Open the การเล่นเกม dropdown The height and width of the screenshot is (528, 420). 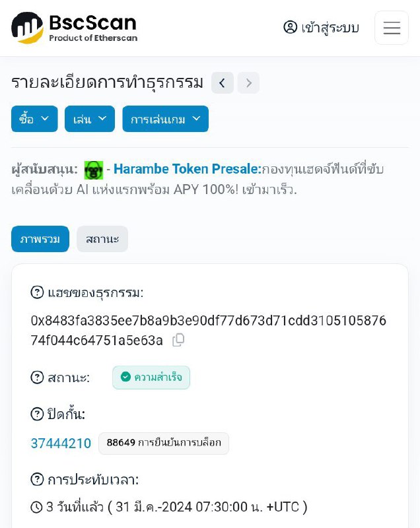tap(165, 119)
